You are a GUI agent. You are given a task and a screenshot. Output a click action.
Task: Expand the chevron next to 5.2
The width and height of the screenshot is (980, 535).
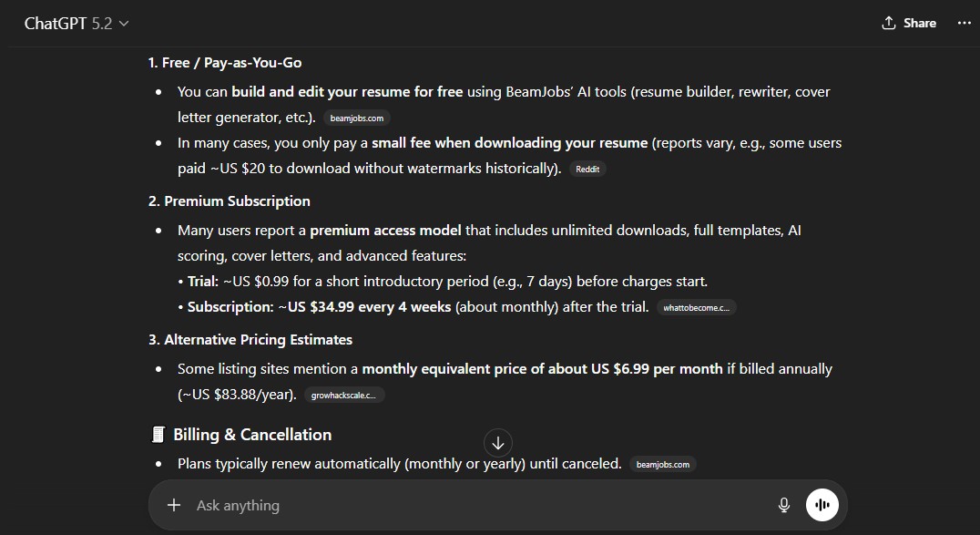(122, 24)
